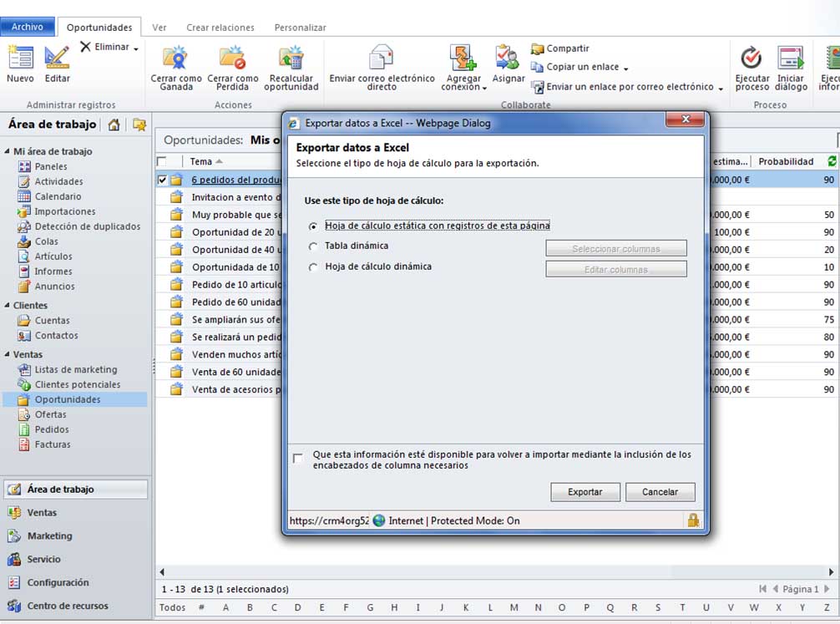The width and height of the screenshot is (840, 624).
Task: Toggle the select-all checkbox in grid header
Action: click(162, 161)
